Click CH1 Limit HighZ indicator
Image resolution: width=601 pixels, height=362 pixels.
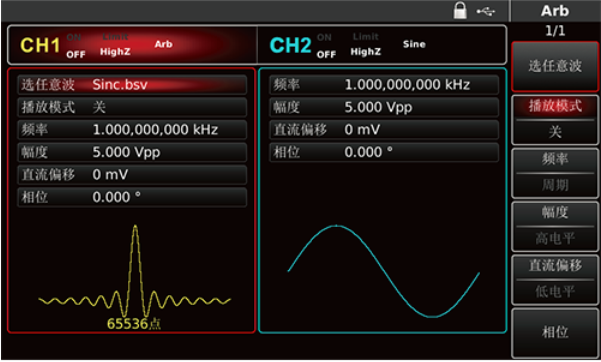[115, 44]
